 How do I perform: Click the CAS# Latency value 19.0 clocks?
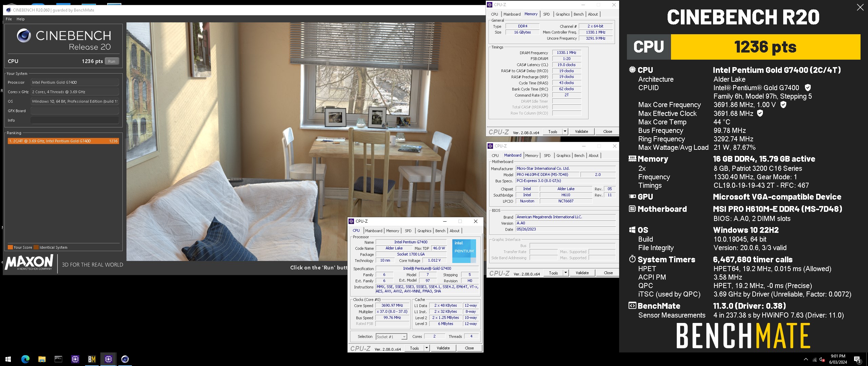click(567, 65)
